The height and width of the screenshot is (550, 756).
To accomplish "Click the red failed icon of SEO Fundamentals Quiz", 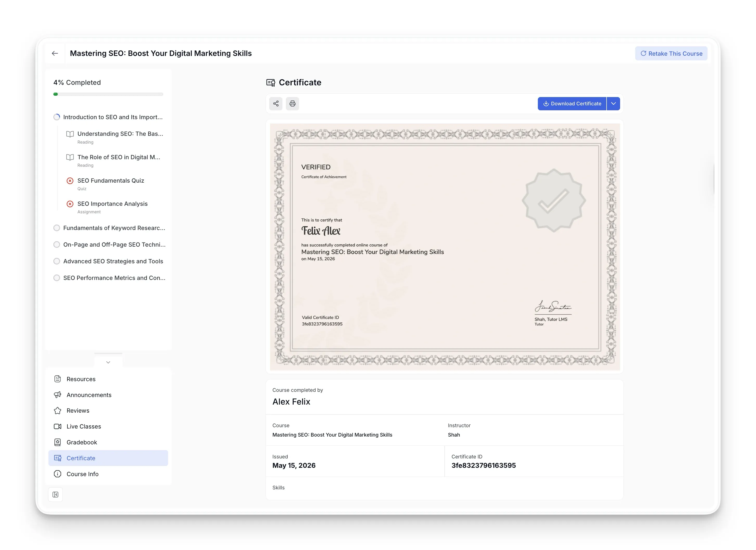I will pos(70,181).
